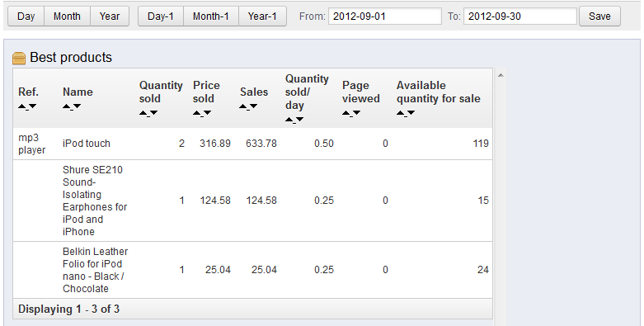The image size is (644, 326).
Task: Click the available quantity 119
Action: [x=481, y=144]
